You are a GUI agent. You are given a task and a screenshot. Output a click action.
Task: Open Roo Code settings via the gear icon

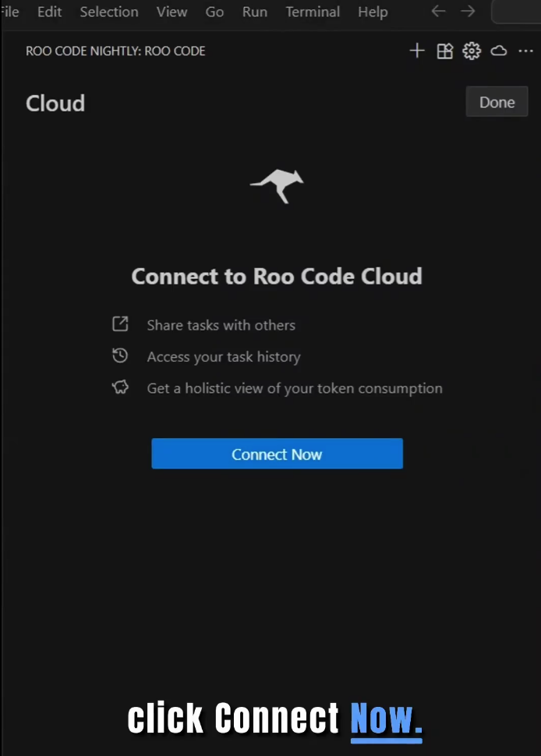pos(472,51)
